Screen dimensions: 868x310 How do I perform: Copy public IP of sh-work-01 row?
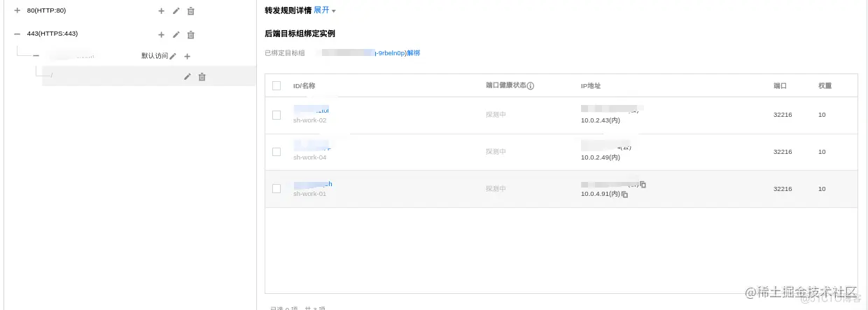643,184
